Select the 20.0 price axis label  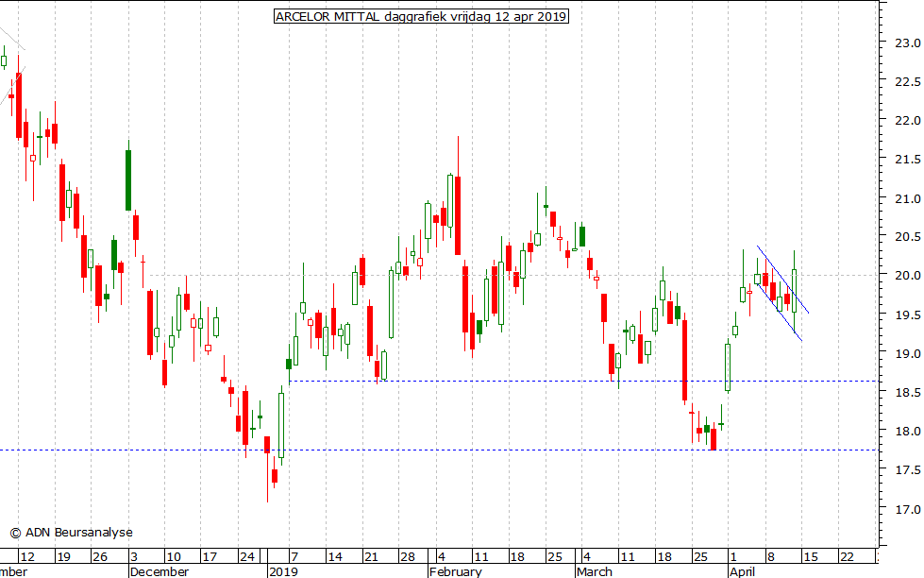908,276
